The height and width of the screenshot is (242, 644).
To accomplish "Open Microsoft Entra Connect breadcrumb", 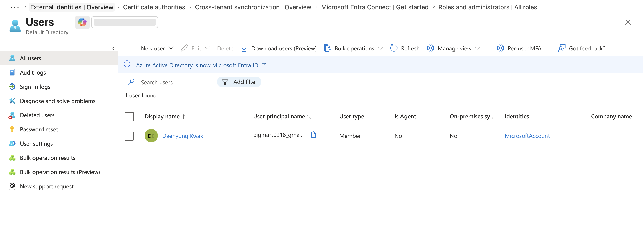I will [x=374, y=7].
